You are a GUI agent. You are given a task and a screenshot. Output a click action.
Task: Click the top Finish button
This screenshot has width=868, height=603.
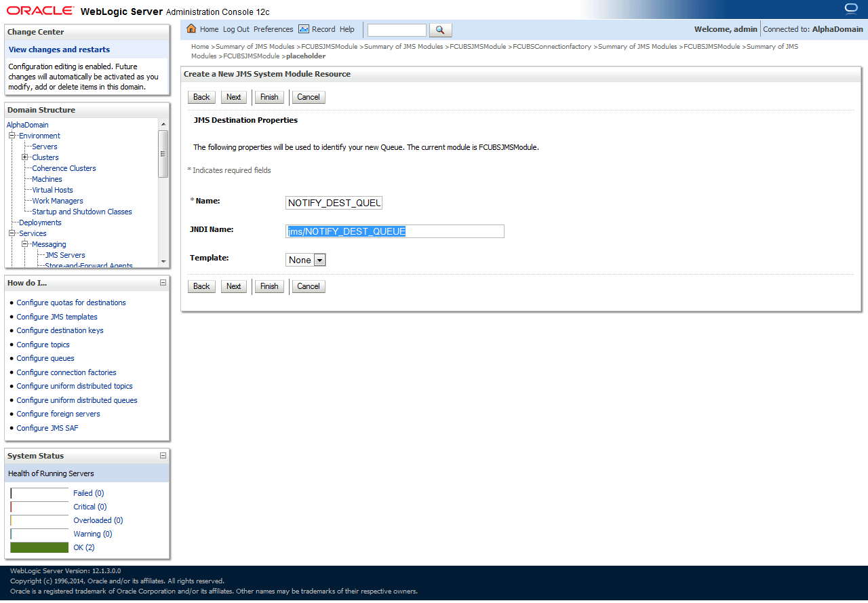pyautogui.click(x=269, y=97)
